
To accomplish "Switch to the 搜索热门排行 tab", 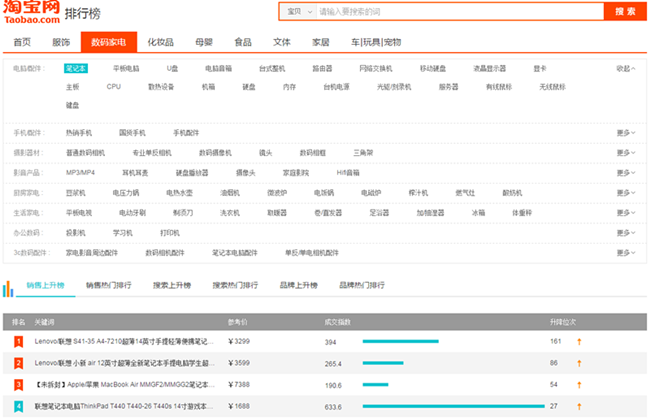I will 235,285.
